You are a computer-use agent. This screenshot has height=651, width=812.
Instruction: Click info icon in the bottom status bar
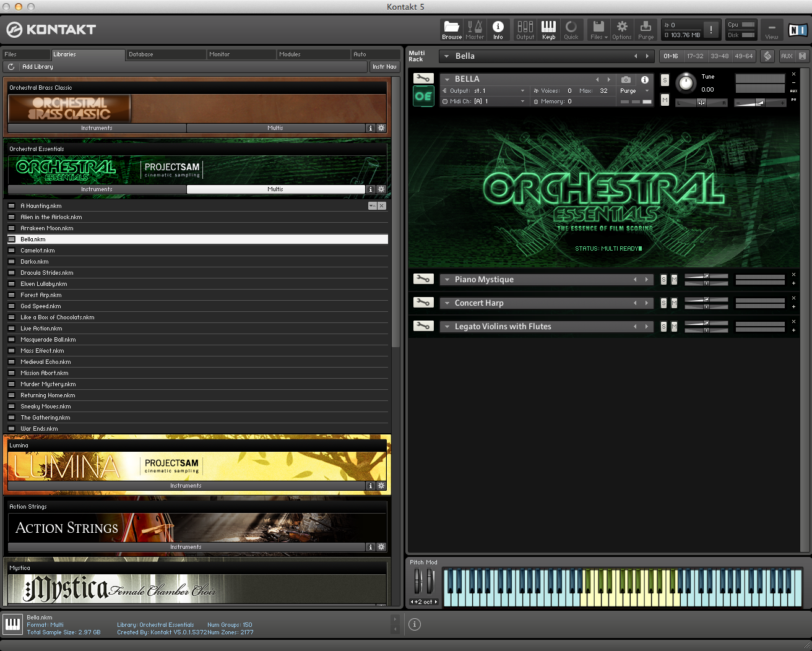pyautogui.click(x=415, y=624)
